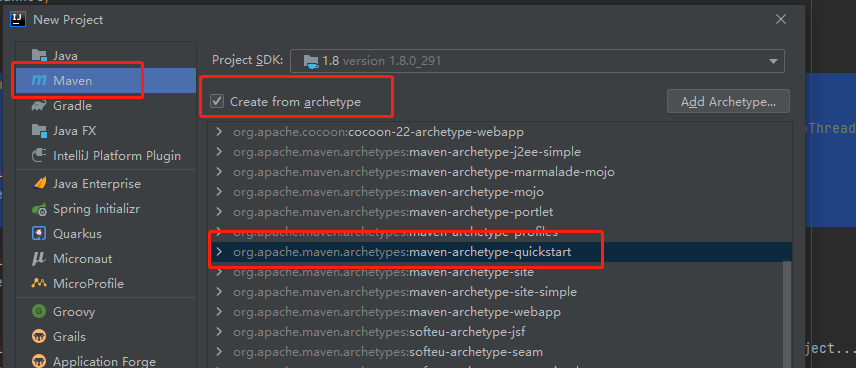
Task: Click the Micronaut mu icon
Action: pos(39,258)
